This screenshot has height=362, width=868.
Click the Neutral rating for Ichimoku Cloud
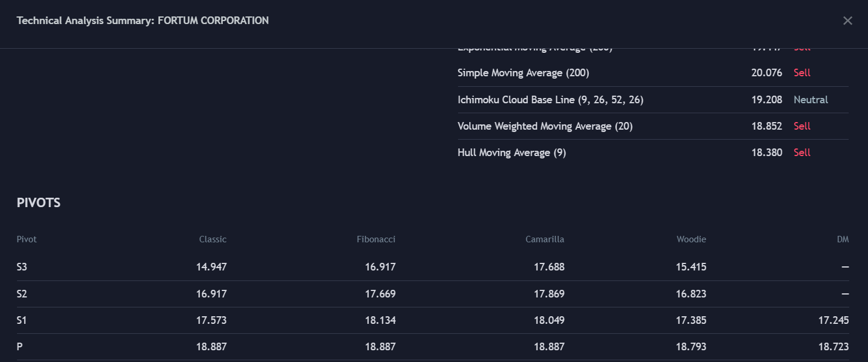[811, 100]
